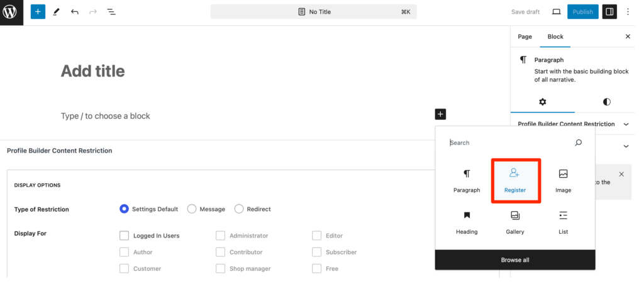
Task: Click the Display For label
Action: [30, 233]
